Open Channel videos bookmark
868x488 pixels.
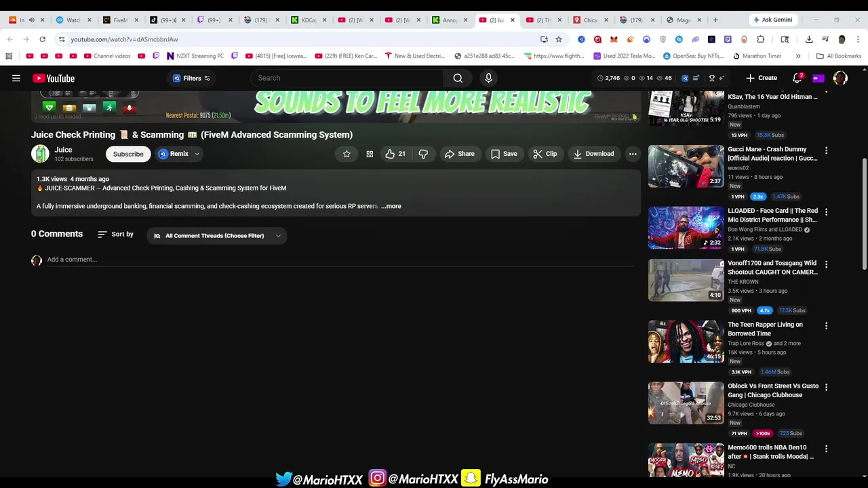click(107, 56)
